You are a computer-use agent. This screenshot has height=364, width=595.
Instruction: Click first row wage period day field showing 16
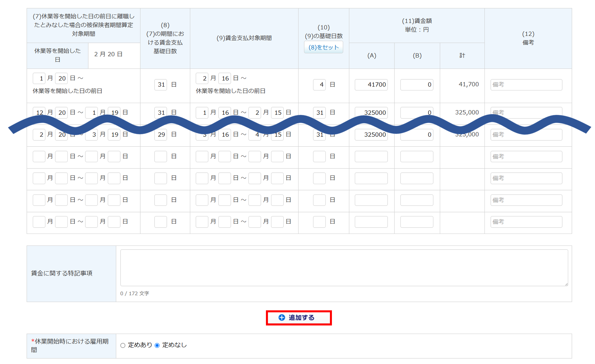(x=225, y=78)
